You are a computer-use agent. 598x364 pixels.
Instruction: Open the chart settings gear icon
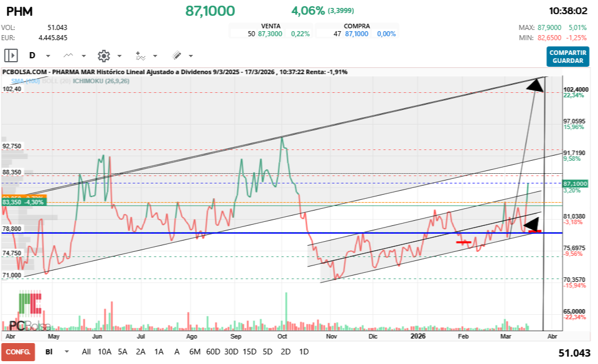tap(104, 55)
